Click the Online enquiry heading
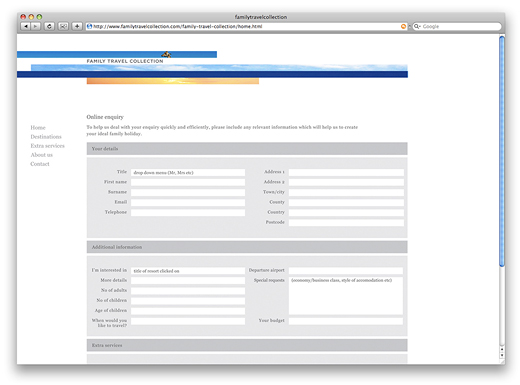 (x=105, y=117)
